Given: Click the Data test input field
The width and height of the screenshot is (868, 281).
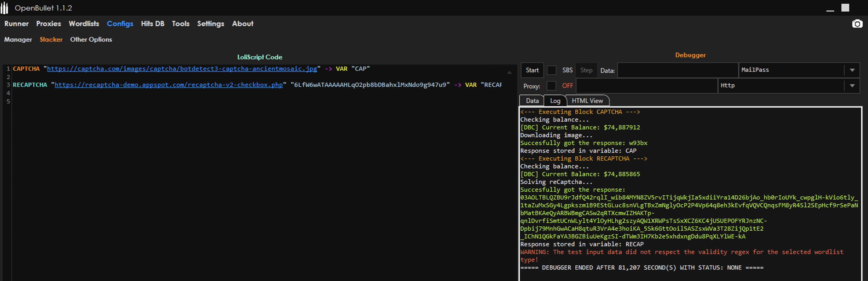Looking at the screenshot, I should point(677,70).
